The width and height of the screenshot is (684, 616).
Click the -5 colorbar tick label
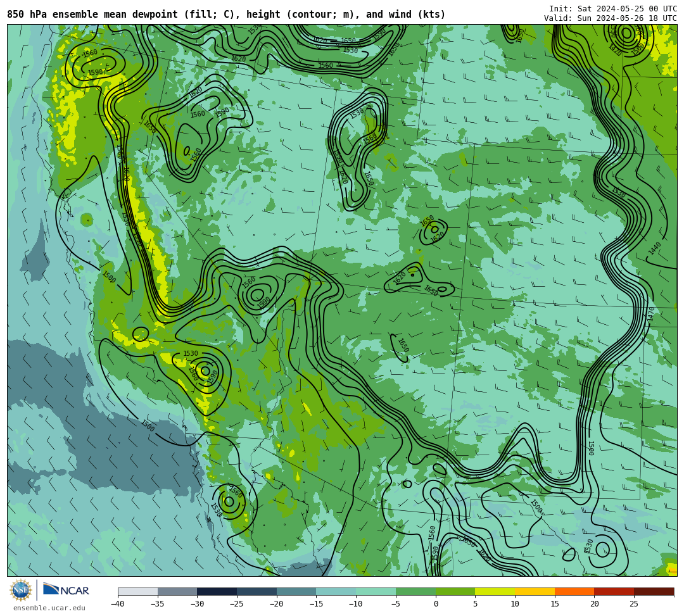(x=396, y=604)
